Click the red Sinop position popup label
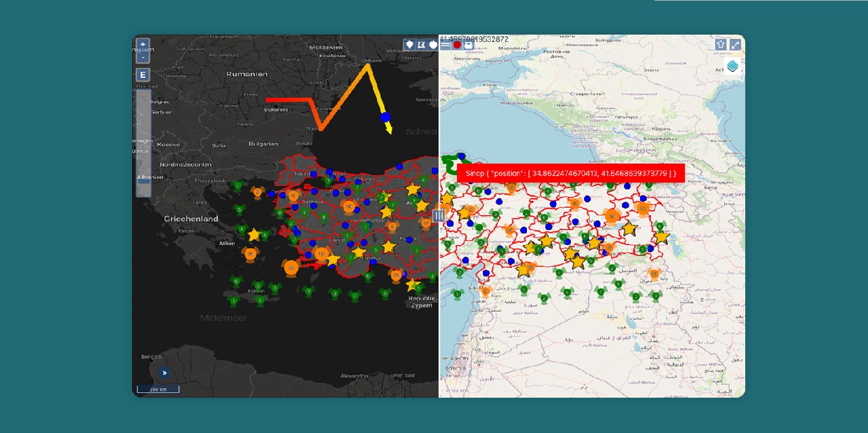This screenshot has width=868, height=433. click(x=571, y=173)
